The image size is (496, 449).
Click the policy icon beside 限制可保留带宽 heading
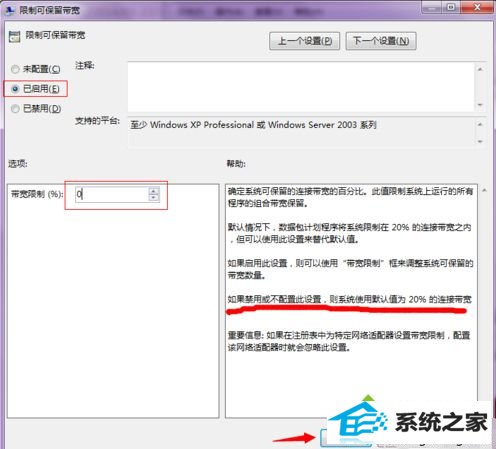[14, 36]
